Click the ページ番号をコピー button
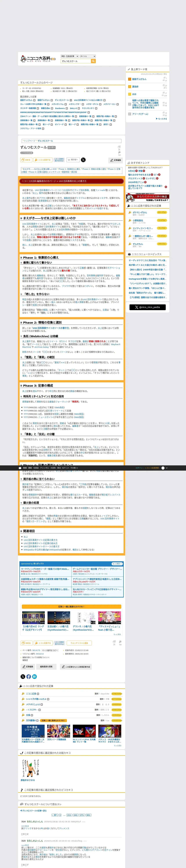Viewport: 186px width, 868px height. 50,650
